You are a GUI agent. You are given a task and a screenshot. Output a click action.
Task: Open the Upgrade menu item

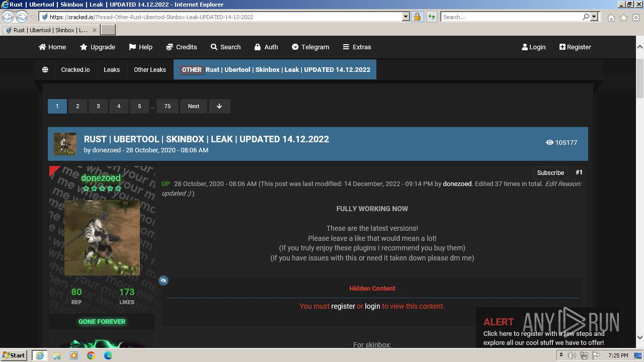[98, 47]
